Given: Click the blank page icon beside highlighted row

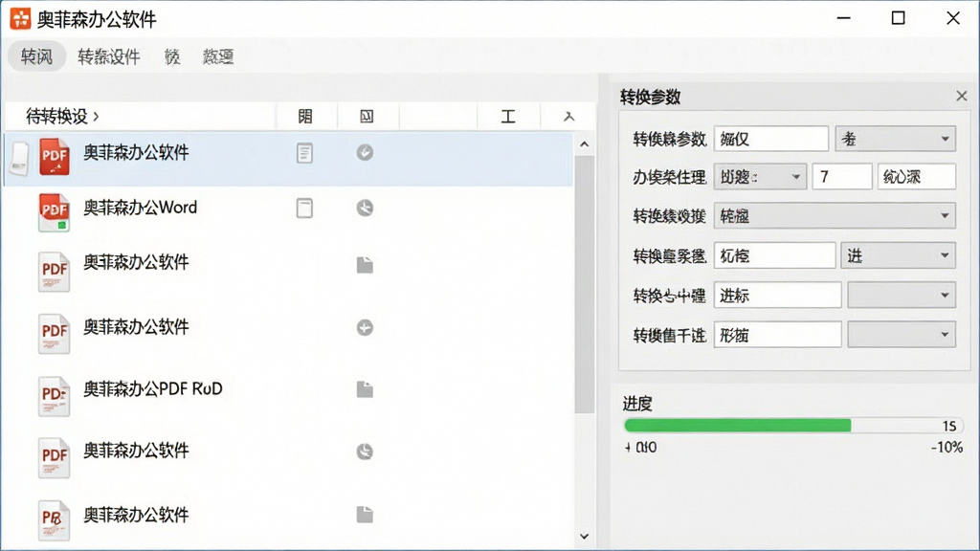Looking at the screenshot, I should [x=20, y=159].
